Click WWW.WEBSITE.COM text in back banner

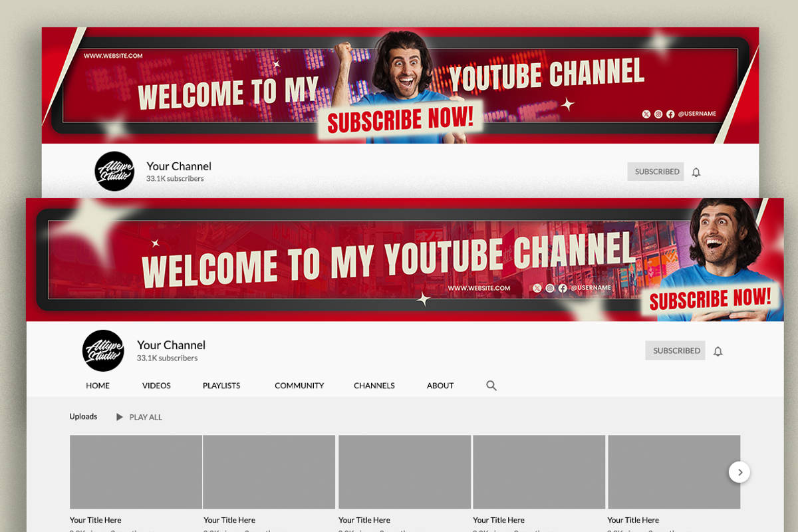(x=113, y=56)
